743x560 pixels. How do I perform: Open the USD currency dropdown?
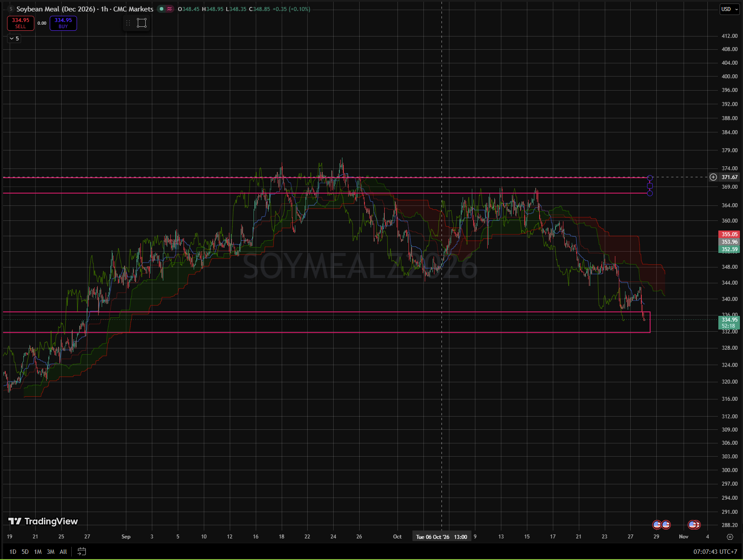coord(729,9)
